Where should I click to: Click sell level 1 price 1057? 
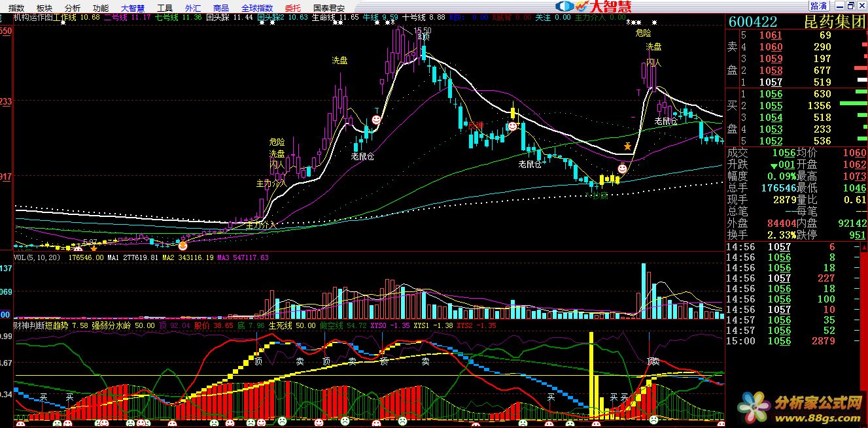tap(770, 82)
